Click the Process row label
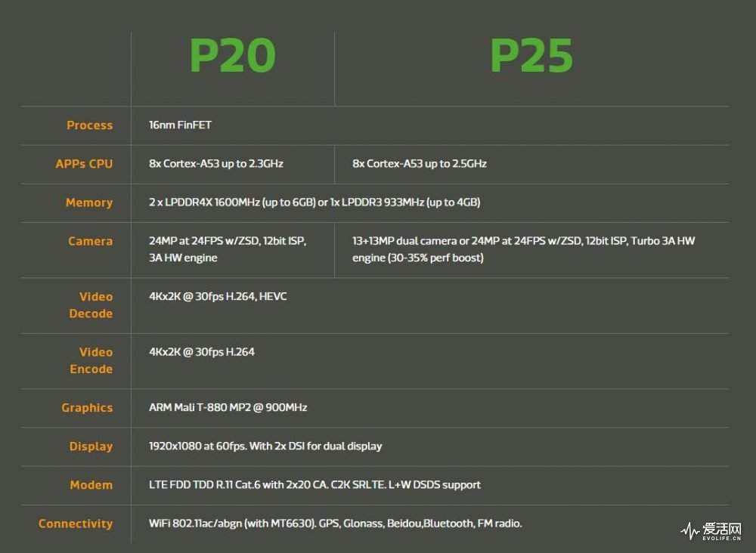This screenshot has width=756, height=553. pos(89,125)
